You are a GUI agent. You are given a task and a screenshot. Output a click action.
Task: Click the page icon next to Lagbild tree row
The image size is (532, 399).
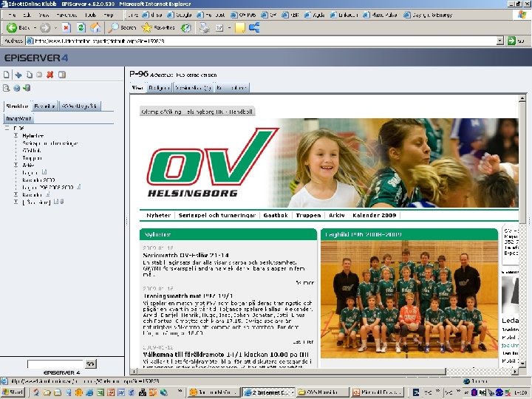click(x=44, y=172)
